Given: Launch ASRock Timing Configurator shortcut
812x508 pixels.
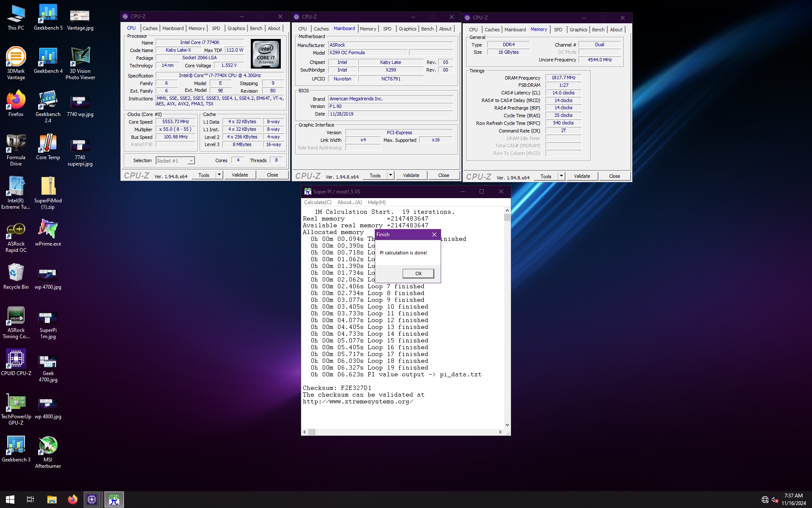Looking at the screenshot, I should click(16, 323).
